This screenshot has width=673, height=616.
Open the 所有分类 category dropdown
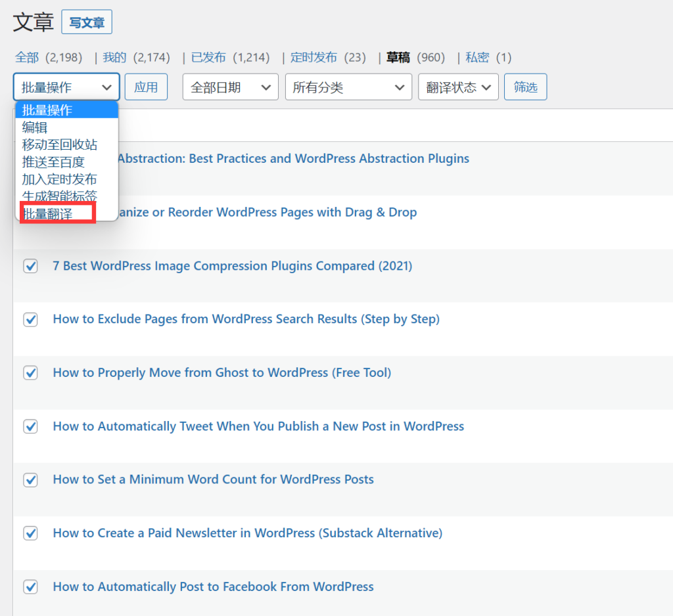(348, 87)
